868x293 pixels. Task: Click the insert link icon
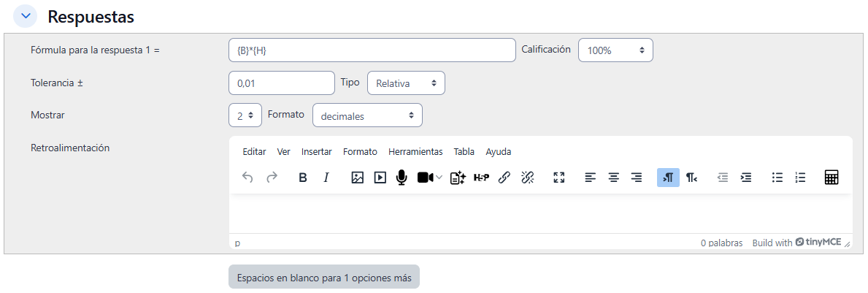(x=504, y=178)
